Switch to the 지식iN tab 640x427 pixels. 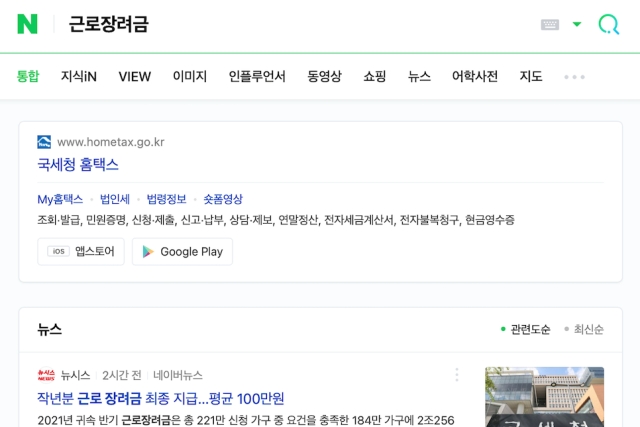(79, 76)
